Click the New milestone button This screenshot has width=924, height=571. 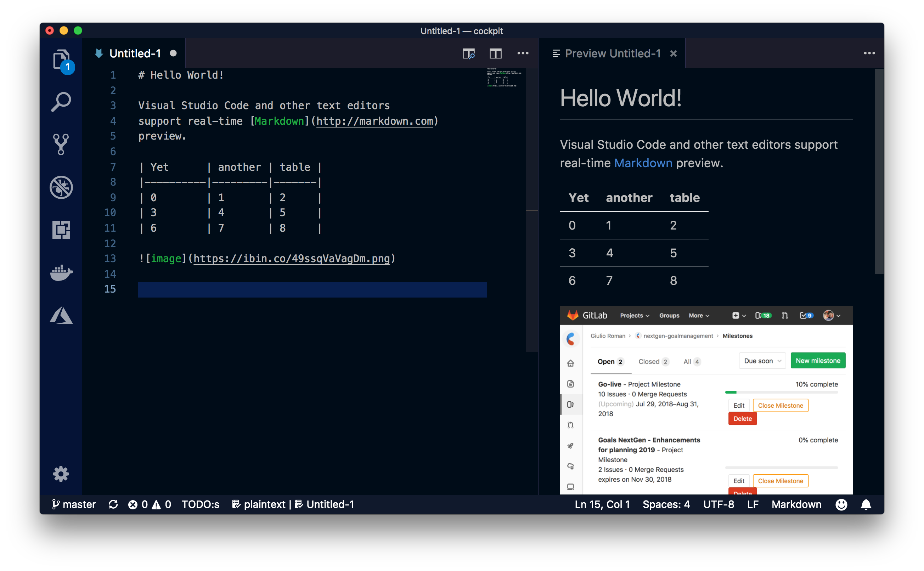point(818,361)
